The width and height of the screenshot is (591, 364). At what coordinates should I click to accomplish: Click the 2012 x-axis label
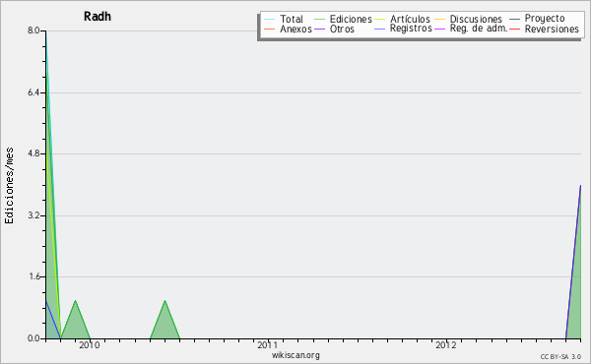pyautogui.click(x=446, y=345)
